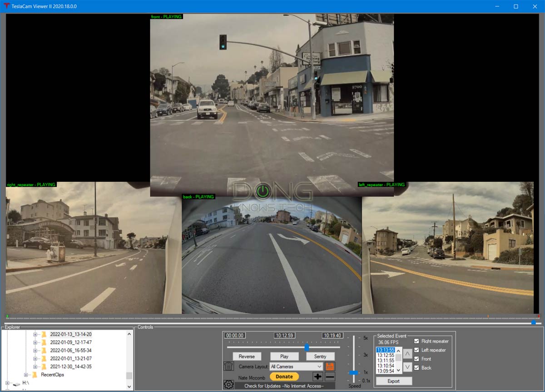
Task: Click the 10:19.40 end time field
Action: coord(332,336)
